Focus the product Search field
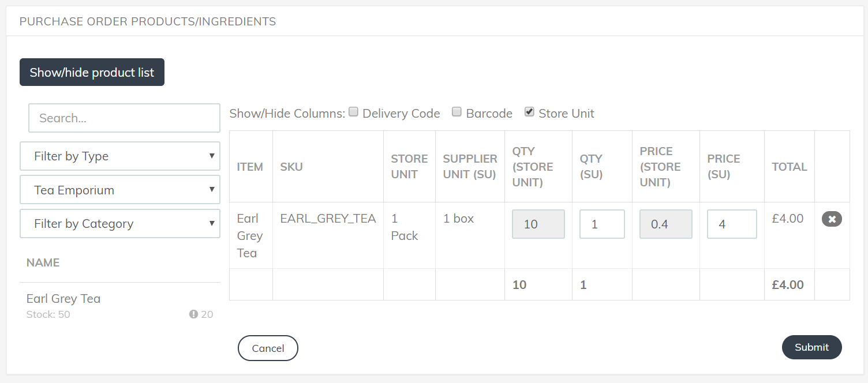The image size is (868, 383). coord(124,118)
